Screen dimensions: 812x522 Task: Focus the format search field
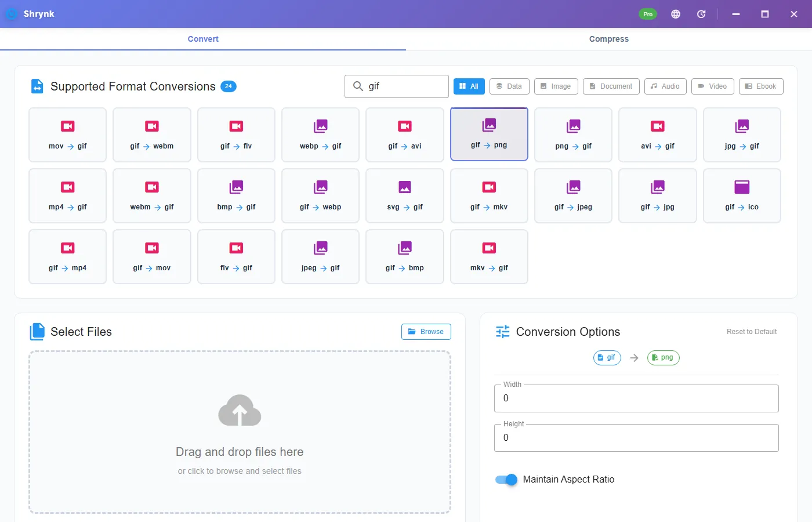click(397, 86)
